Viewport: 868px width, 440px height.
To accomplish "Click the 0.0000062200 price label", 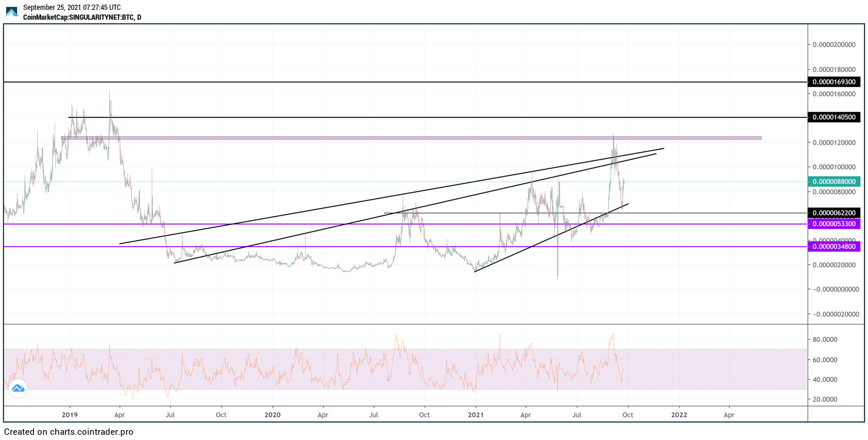I will tap(836, 213).
